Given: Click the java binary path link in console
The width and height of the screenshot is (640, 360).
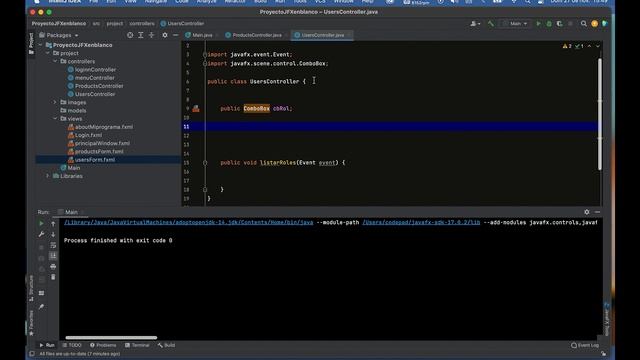Looking at the screenshot, I should (x=189, y=222).
